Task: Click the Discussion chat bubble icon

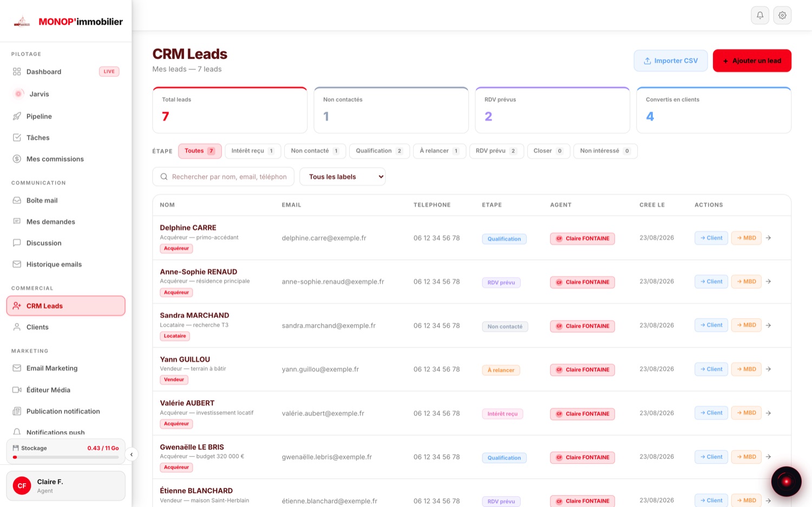Action: coord(17,243)
